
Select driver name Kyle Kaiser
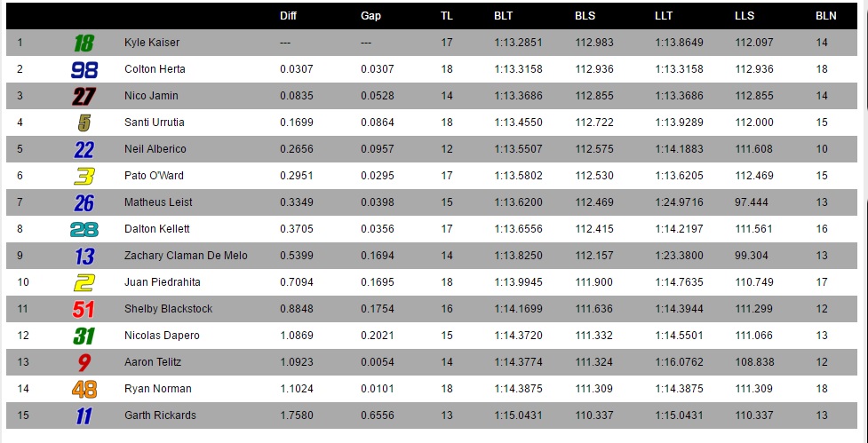point(152,43)
